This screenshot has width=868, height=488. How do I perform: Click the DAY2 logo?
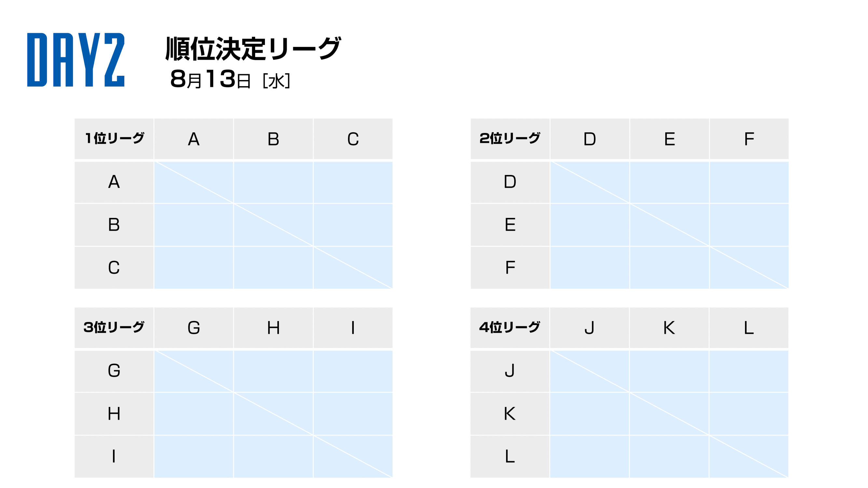click(76, 60)
